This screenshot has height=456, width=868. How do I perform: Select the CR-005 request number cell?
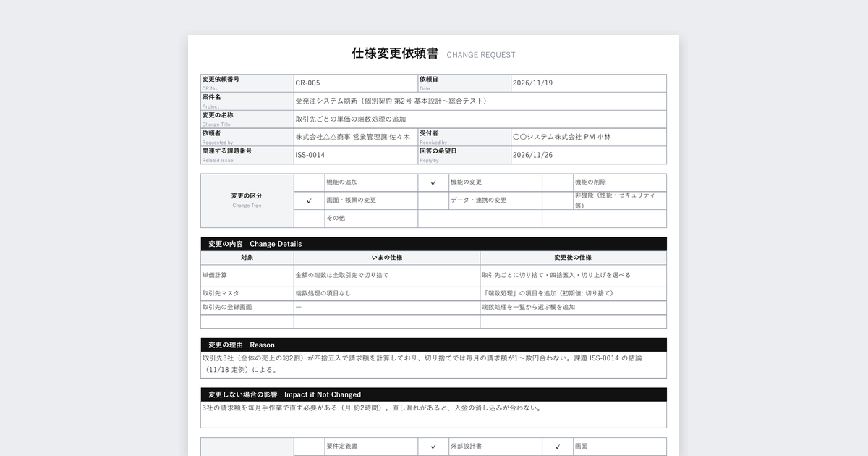356,83
